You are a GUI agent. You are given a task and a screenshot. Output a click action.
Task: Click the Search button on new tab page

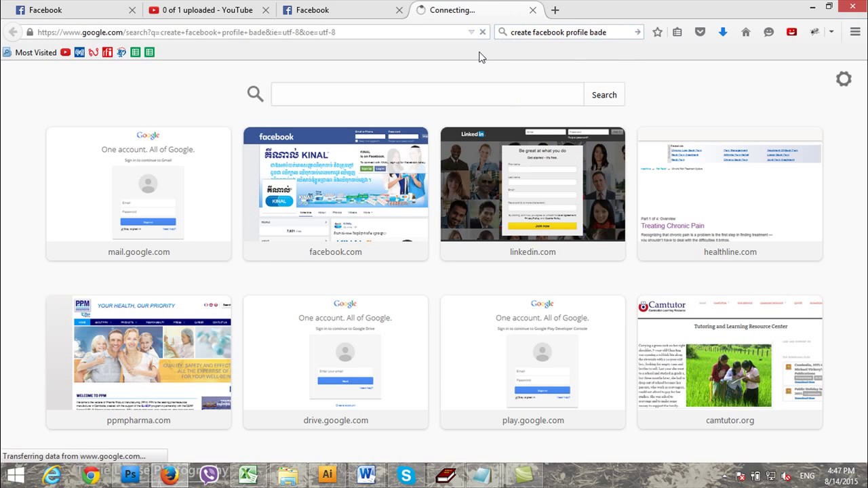tap(604, 95)
